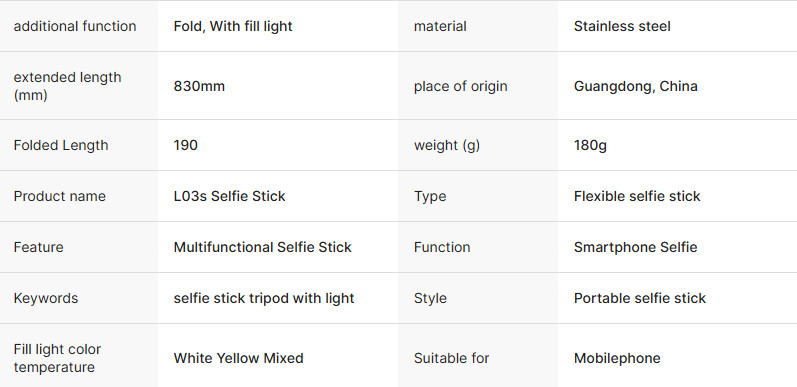Click the 'weight (g)' label
This screenshot has height=387, width=797.
tap(447, 145)
